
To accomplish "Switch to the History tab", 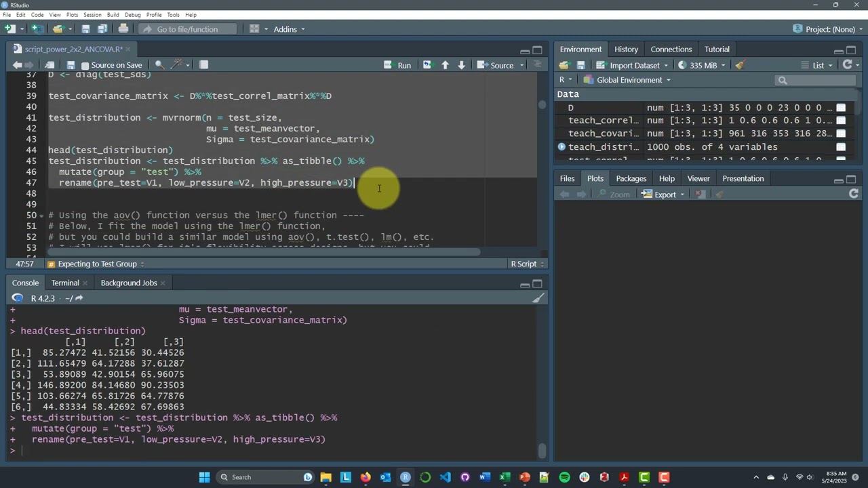I will 626,49.
